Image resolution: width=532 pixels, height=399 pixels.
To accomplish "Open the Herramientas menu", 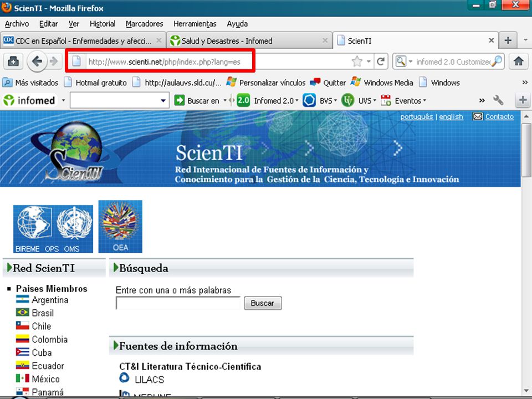I will [195, 24].
